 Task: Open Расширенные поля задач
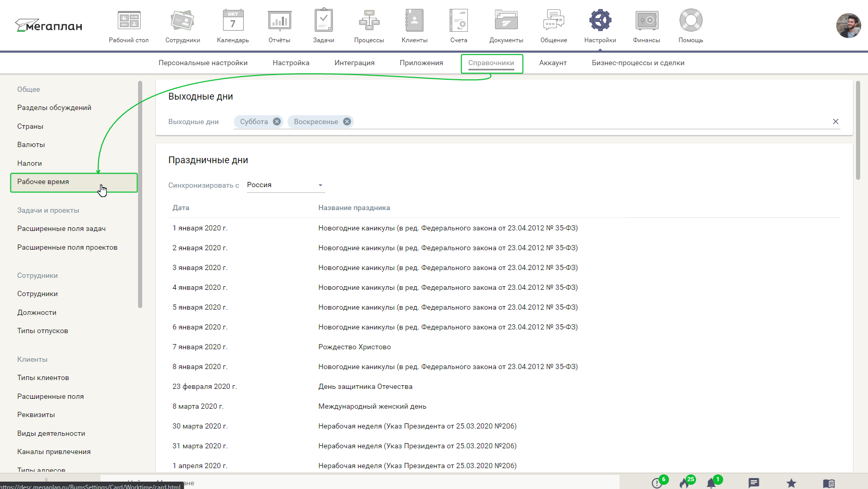61,229
